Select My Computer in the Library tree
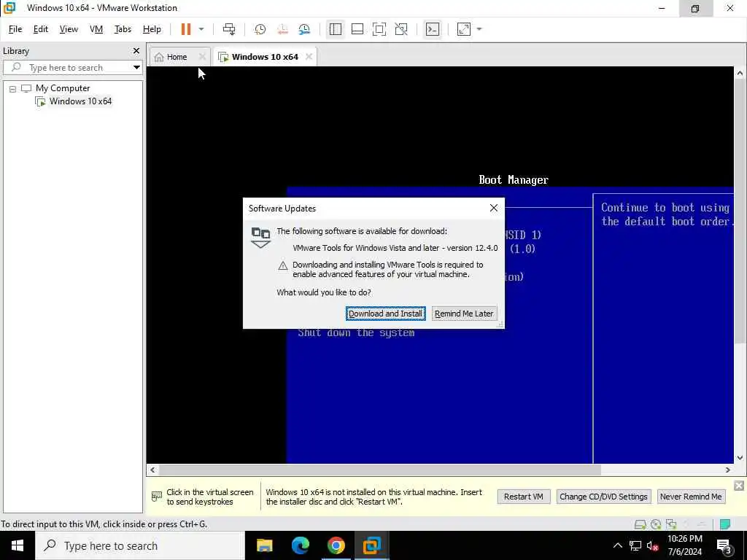747x560 pixels. click(63, 88)
